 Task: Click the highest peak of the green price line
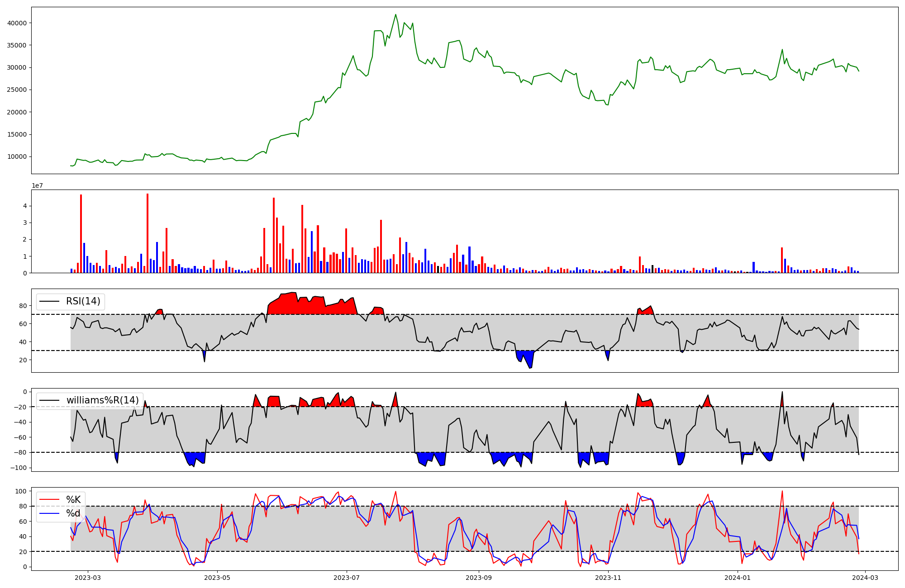pyautogui.click(x=395, y=14)
